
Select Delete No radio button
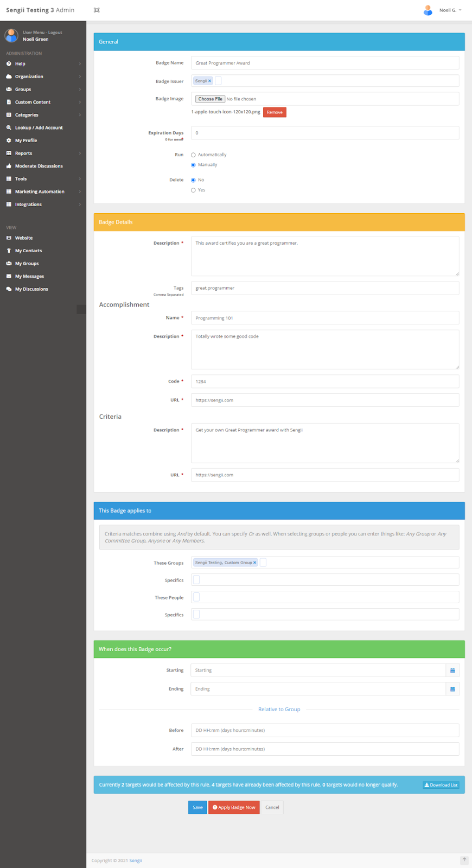tap(193, 180)
